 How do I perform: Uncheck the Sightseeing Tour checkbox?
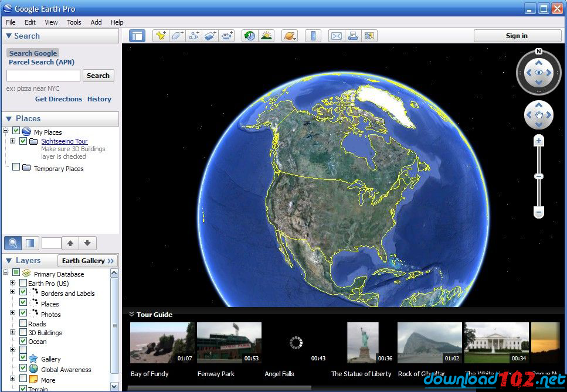(23, 141)
